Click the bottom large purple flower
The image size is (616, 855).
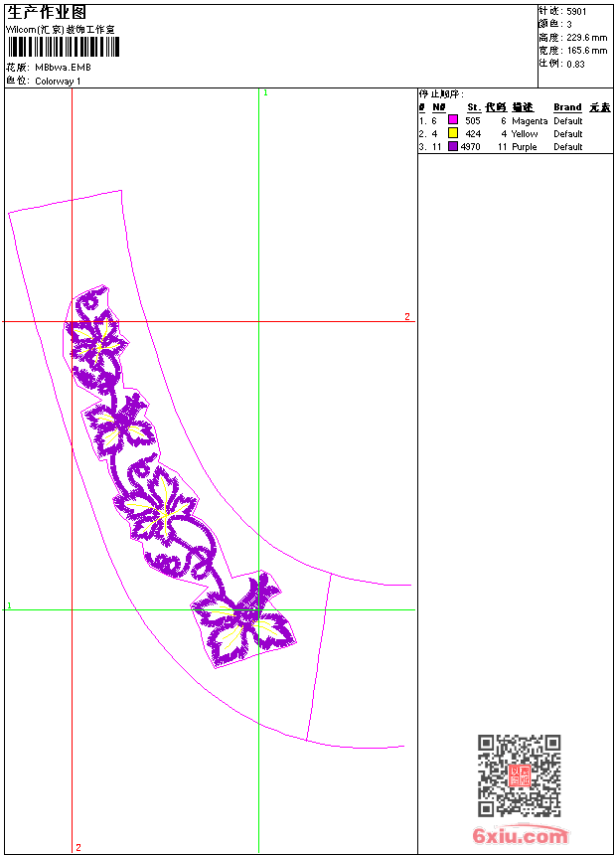click(244, 621)
